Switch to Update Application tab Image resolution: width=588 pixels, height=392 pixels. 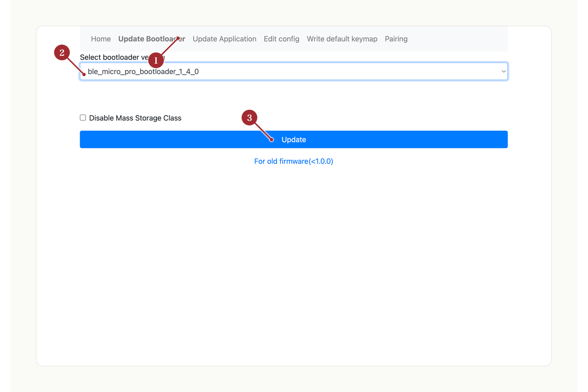pyautogui.click(x=224, y=39)
